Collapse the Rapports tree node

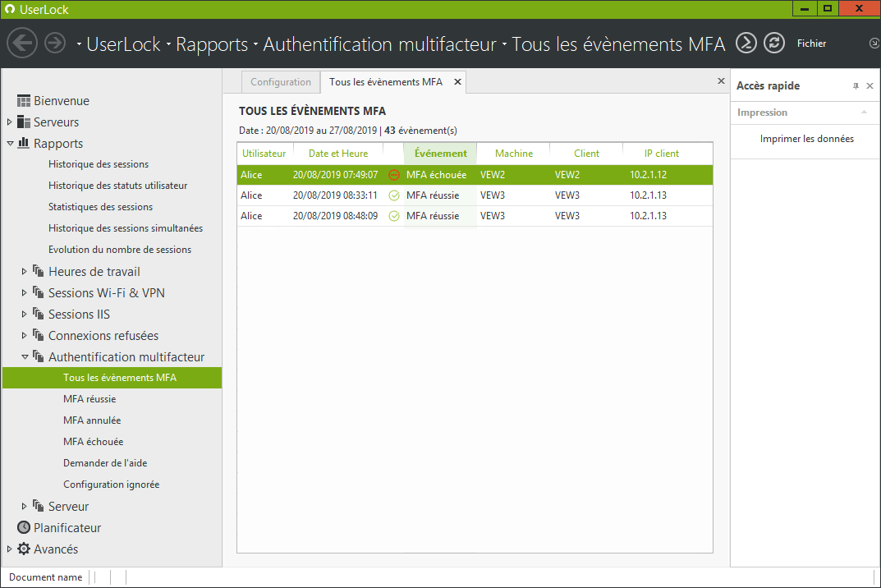pos(10,144)
